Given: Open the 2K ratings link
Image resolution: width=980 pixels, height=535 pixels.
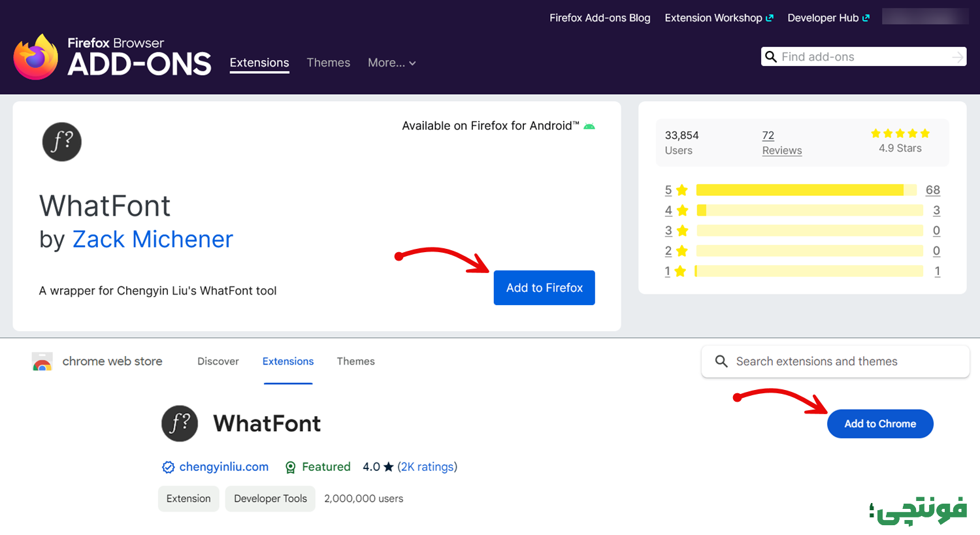Looking at the screenshot, I should pyautogui.click(x=427, y=467).
